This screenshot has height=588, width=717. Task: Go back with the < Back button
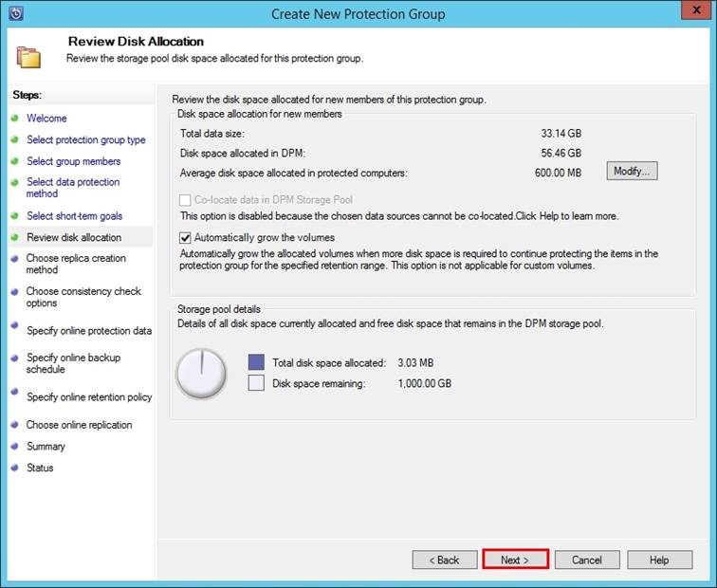(445, 560)
